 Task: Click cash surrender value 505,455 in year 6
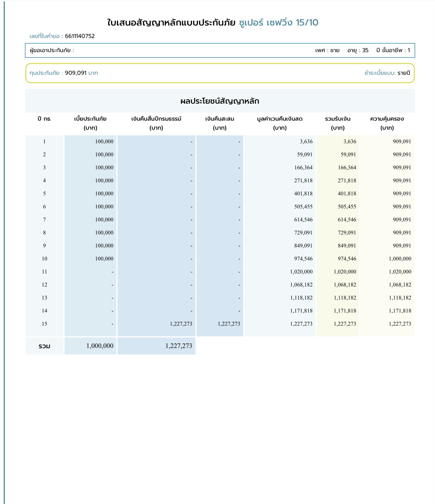pyautogui.click(x=303, y=207)
